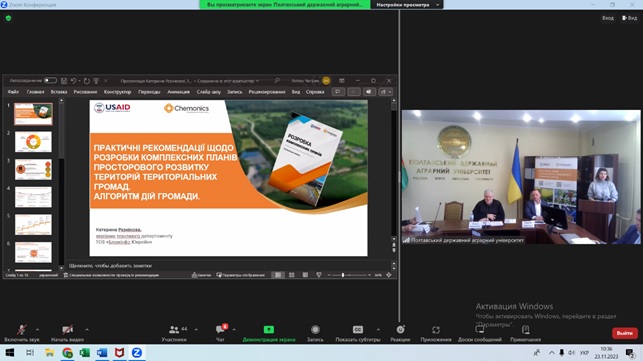Open the Анимация ribbon tab

(x=178, y=92)
